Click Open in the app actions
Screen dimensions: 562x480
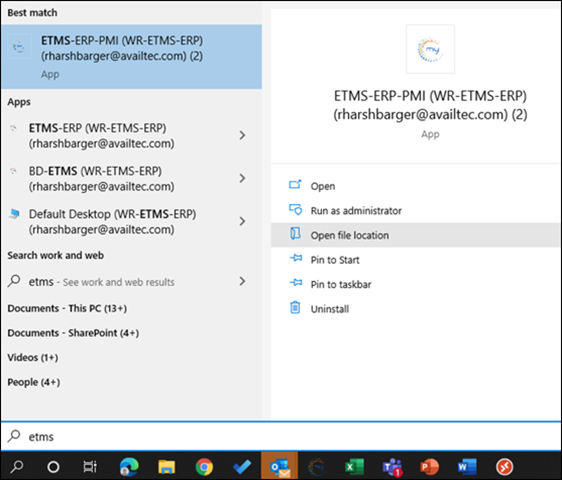tap(323, 186)
